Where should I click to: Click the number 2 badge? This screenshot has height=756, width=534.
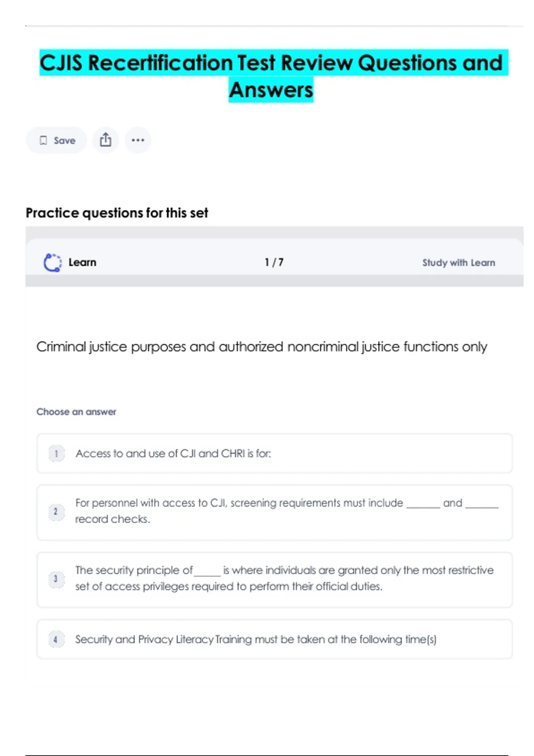(56, 512)
